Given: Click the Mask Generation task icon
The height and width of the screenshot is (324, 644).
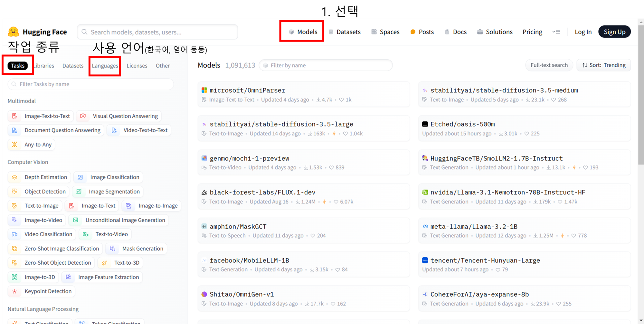Looking at the screenshot, I should coord(112,249).
